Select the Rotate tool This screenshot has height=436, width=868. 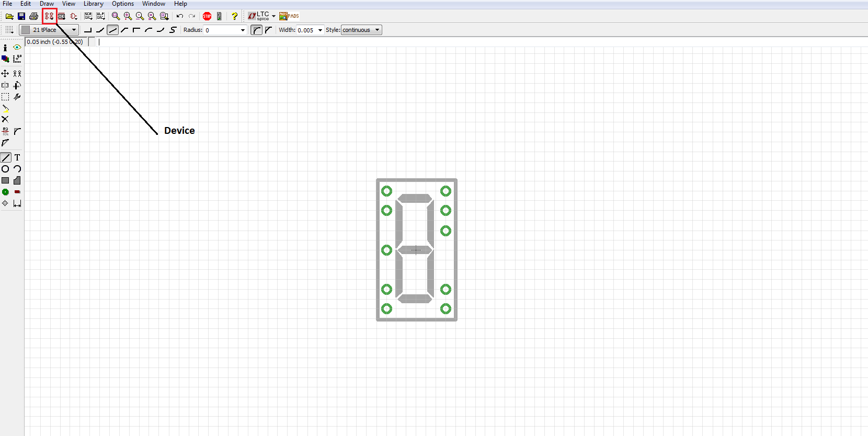point(17,85)
